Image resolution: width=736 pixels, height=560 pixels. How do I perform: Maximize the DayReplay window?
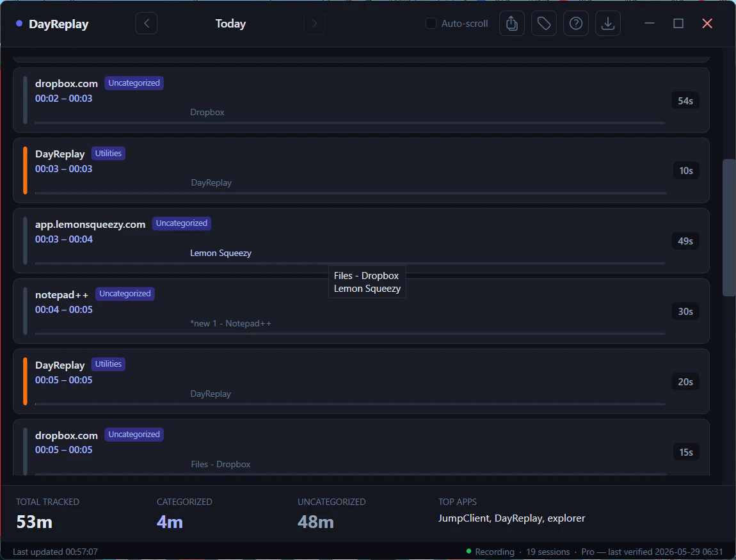(678, 24)
